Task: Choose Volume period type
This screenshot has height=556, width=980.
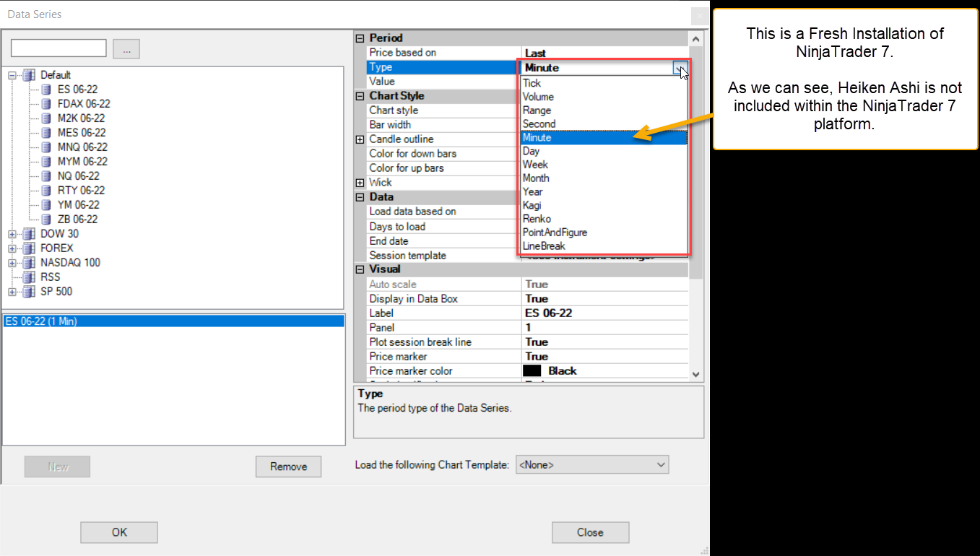Action: pyautogui.click(x=604, y=97)
